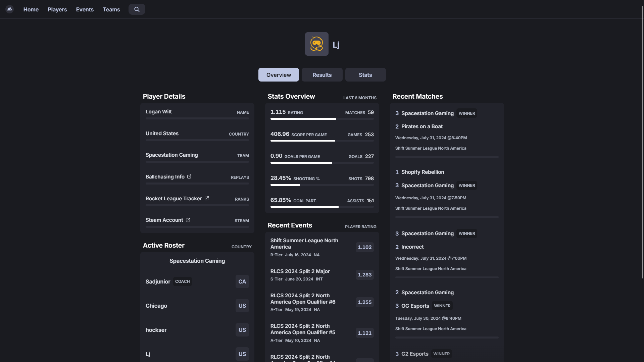The width and height of the screenshot is (644, 362).
Task: Open the Teams navigation link
Action: [111, 9]
